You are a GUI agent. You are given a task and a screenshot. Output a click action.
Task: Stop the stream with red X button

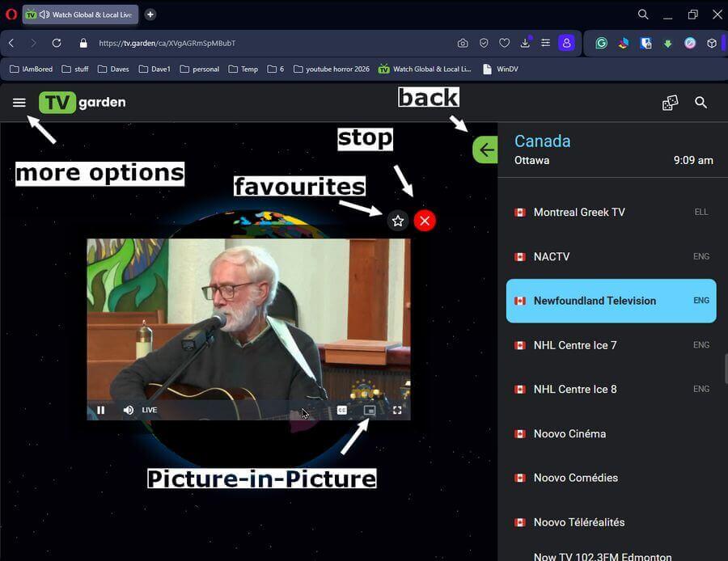(425, 221)
